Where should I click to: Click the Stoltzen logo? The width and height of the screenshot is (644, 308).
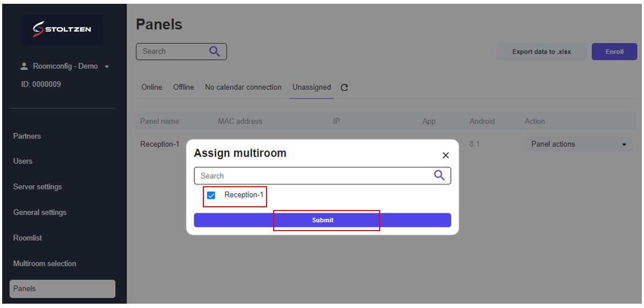pos(62,30)
